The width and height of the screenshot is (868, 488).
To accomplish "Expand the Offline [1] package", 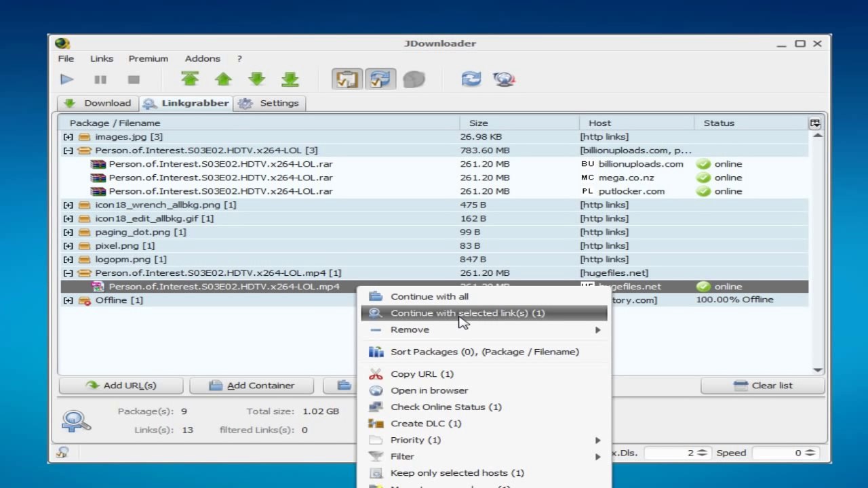I will (68, 300).
